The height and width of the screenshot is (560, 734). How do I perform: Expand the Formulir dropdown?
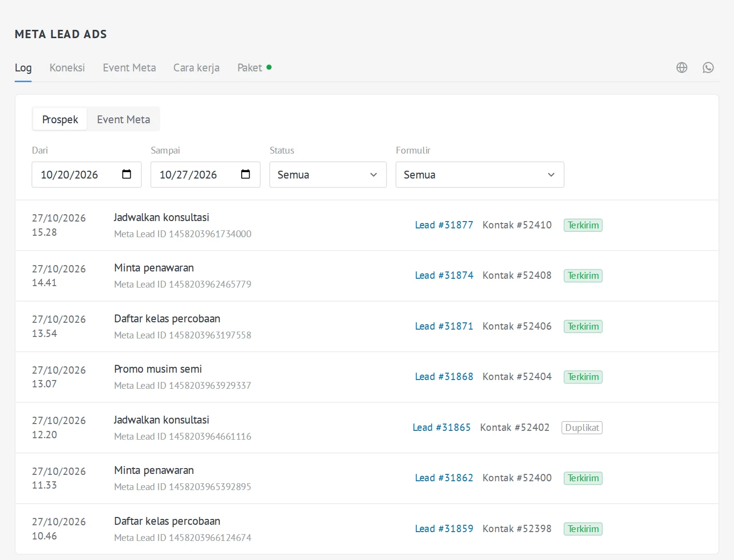click(x=480, y=175)
